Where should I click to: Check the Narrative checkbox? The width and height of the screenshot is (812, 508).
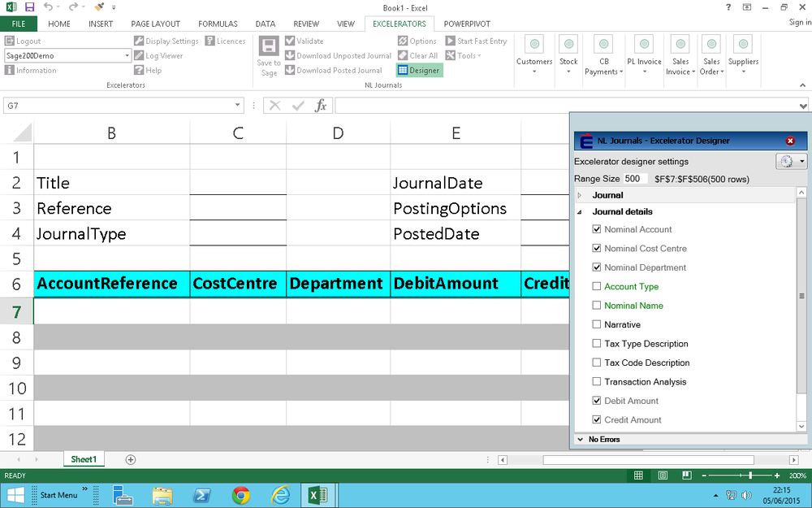tap(597, 324)
